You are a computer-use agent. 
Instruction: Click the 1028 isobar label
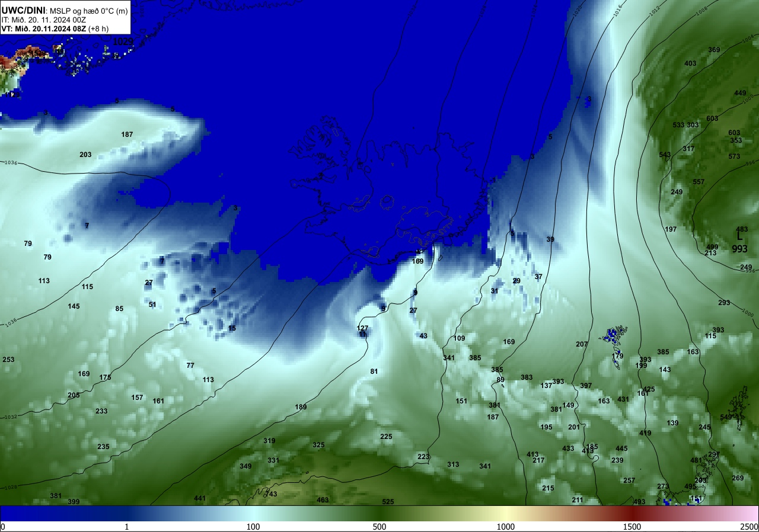tap(10, 488)
